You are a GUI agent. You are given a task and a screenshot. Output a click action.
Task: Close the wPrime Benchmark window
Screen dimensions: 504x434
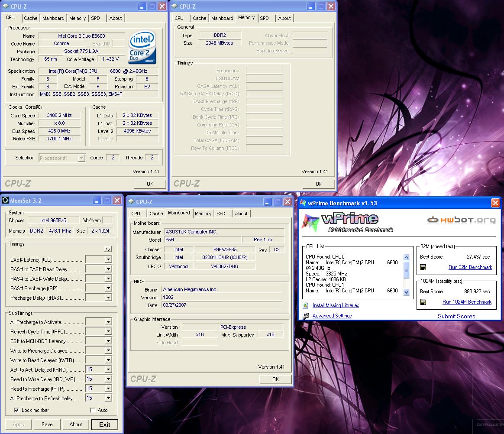coord(495,203)
